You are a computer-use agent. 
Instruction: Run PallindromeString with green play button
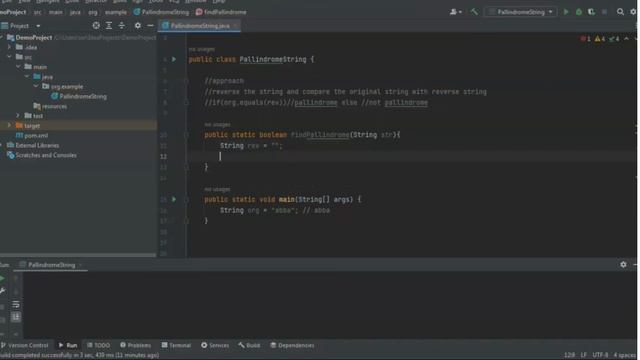[x=566, y=12]
